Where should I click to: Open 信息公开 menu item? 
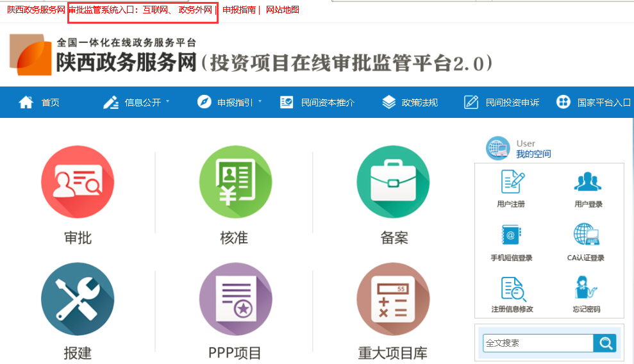click(x=143, y=103)
